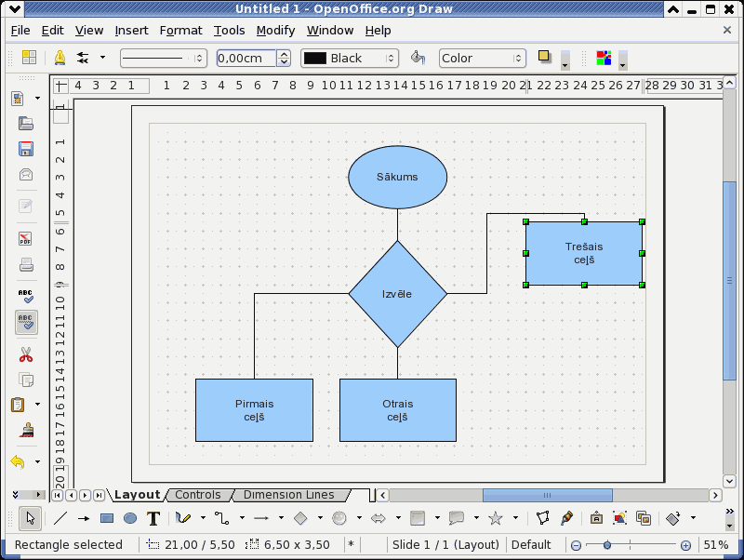Image resolution: width=744 pixels, height=560 pixels.
Task: Open the Modify menu
Action: pyautogui.click(x=275, y=31)
